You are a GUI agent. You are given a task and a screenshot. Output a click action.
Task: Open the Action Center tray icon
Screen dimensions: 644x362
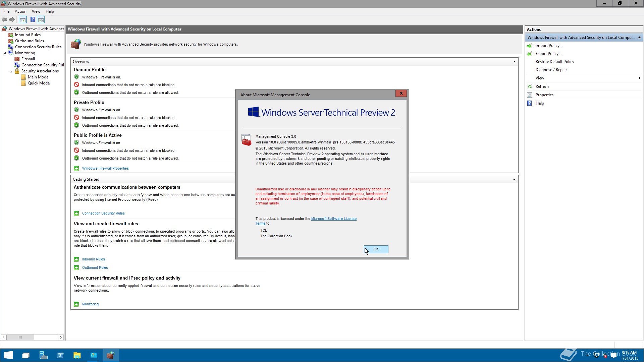coord(614,356)
